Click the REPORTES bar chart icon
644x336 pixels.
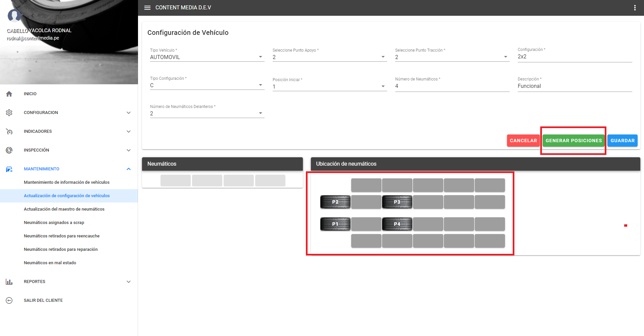pos(9,282)
